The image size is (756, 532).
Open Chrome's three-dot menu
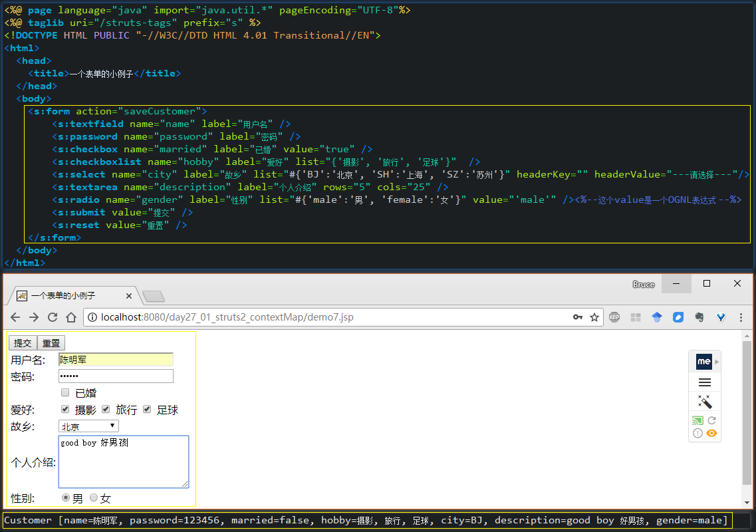click(741, 317)
